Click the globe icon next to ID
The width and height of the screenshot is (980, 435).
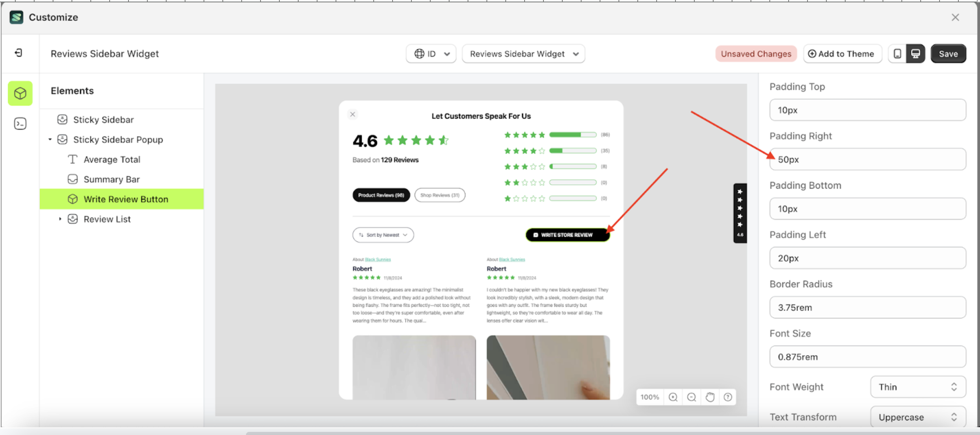419,54
